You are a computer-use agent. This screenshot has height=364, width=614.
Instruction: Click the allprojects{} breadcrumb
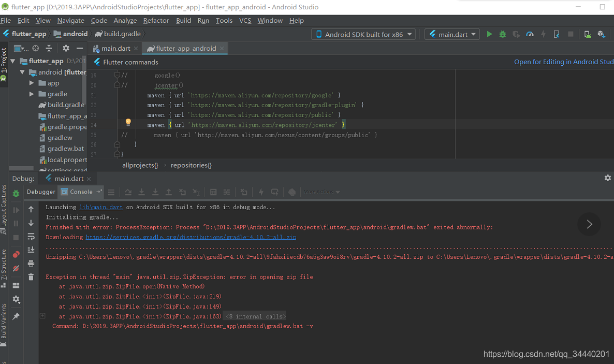[x=140, y=165]
